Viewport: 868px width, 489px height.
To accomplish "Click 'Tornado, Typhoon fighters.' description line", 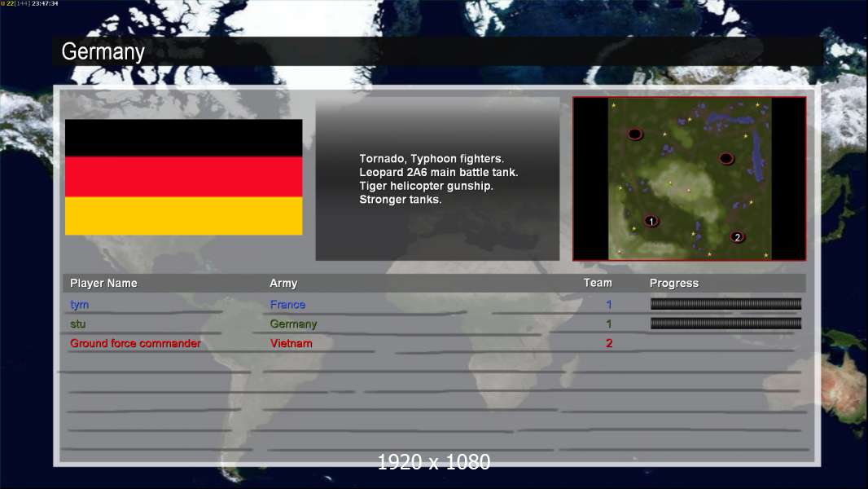I will pos(432,159).
